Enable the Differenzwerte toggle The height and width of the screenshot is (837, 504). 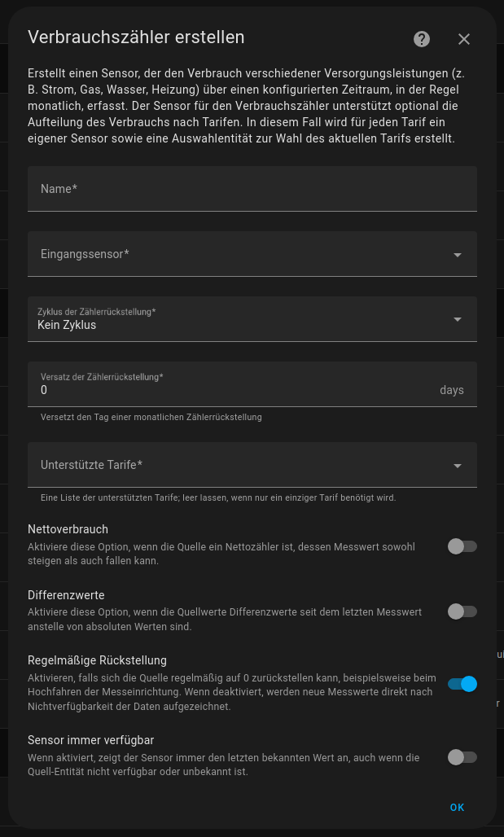pos(462,611)
